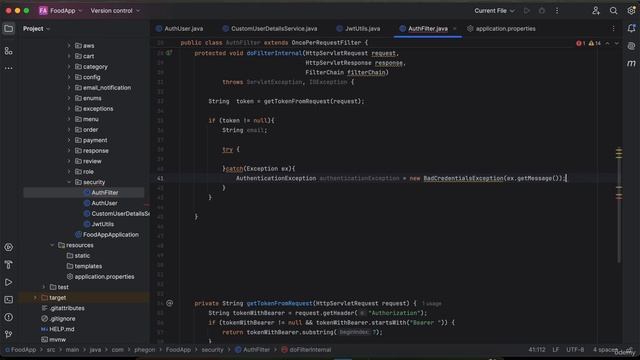Click security in breadcrumb bar

(212, 350)
